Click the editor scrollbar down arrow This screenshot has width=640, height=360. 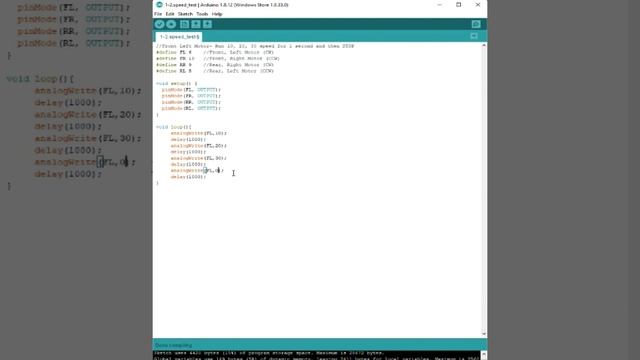484,334
